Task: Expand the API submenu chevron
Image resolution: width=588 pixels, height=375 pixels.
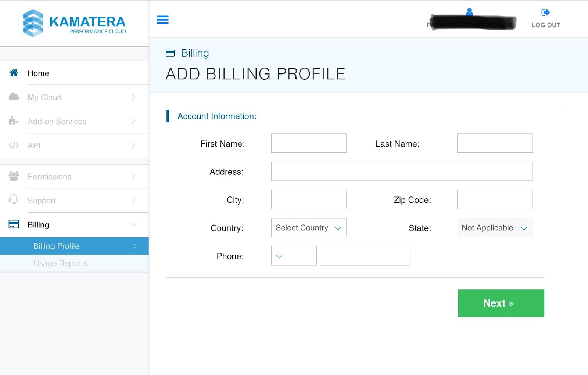Action: coord(133,145)
